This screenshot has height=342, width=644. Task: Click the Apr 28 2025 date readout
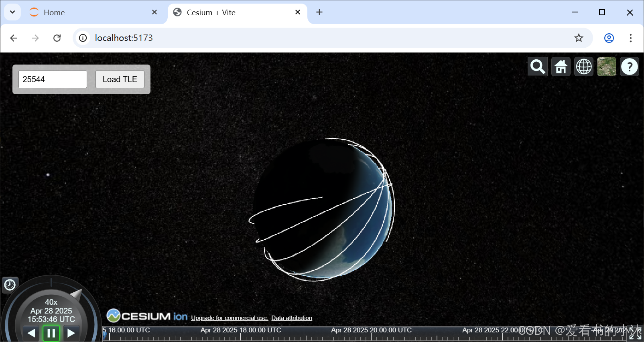click(x=51, y=311)
